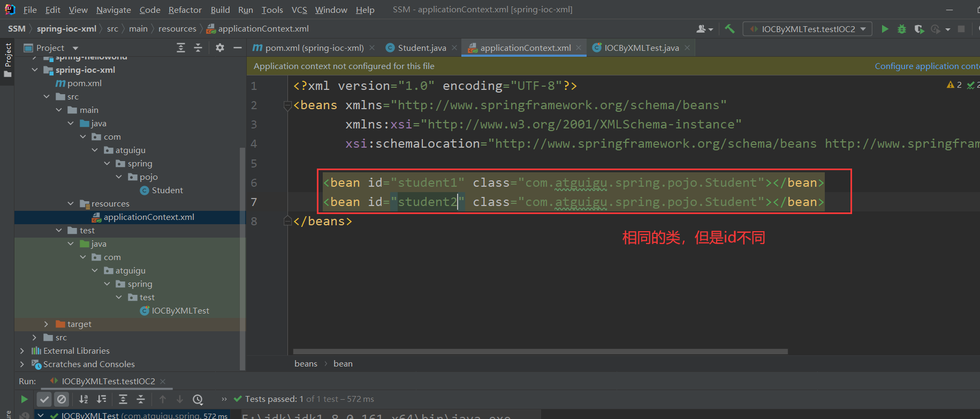Image resolution: width=980 pixels, height=419 pixels.
Task: Open the Refactor menu
Action: click(x=185, y=10)
